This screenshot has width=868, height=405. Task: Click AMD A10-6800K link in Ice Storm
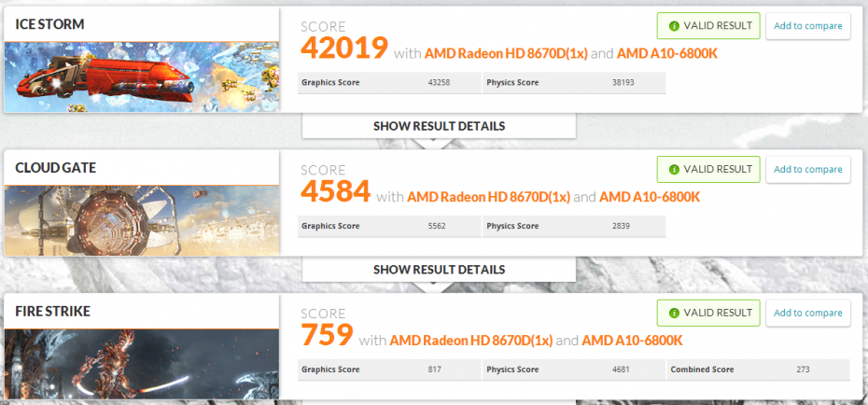point(667,54)
